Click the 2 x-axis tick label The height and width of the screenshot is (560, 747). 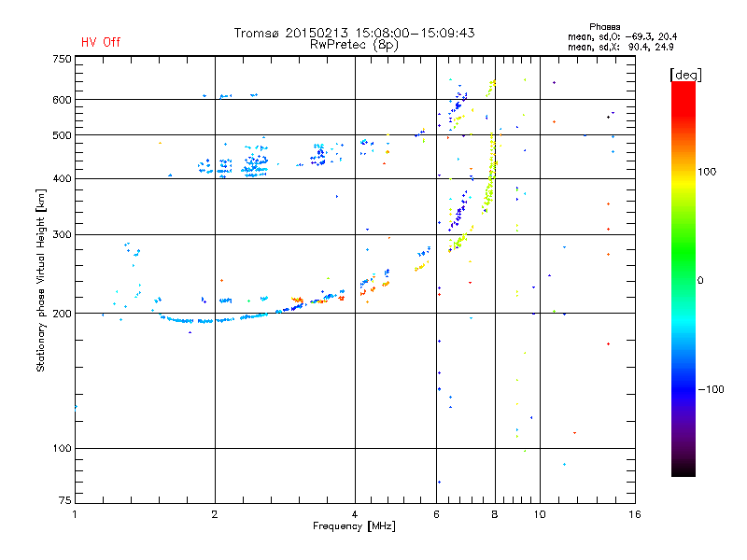[215, 514]
